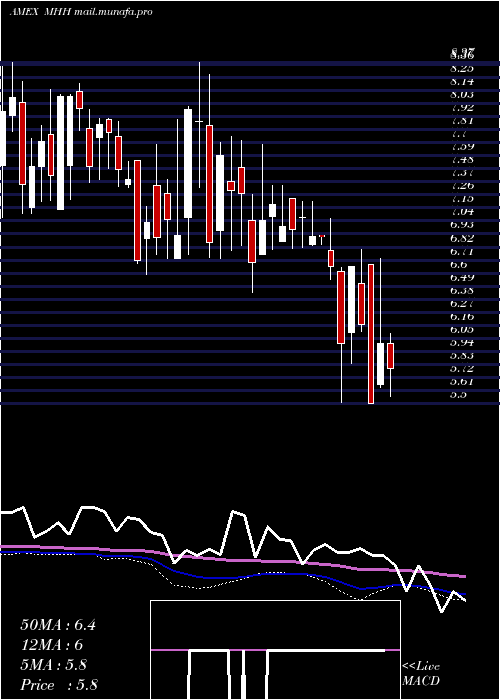
Task: Click the 8.25 price axis label
Action: (462, 68)
